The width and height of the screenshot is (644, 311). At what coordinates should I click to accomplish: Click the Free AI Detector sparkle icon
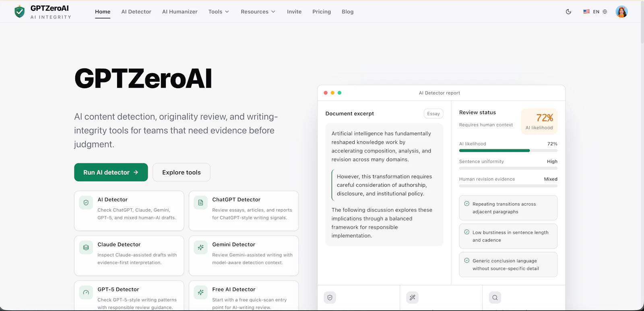pos(200,292)
